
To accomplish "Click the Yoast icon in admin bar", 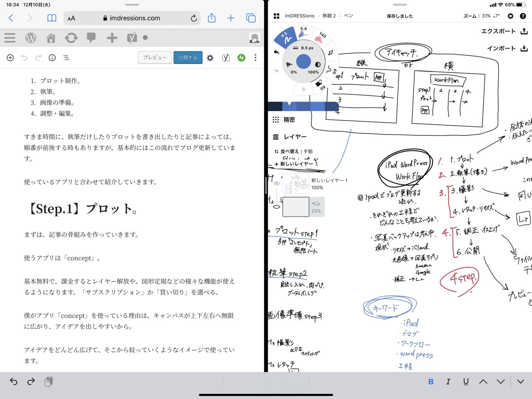I will [x=132, y=38].
